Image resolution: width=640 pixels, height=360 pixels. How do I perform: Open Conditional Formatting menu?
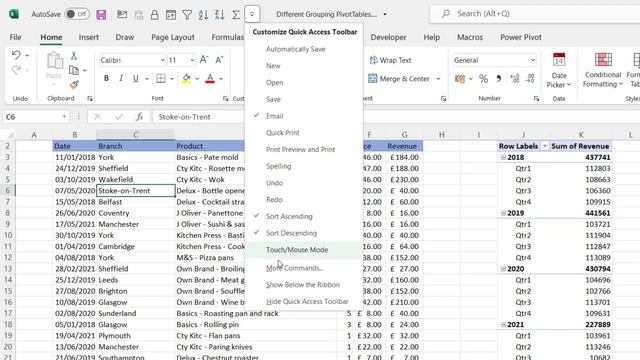[602, 71]
